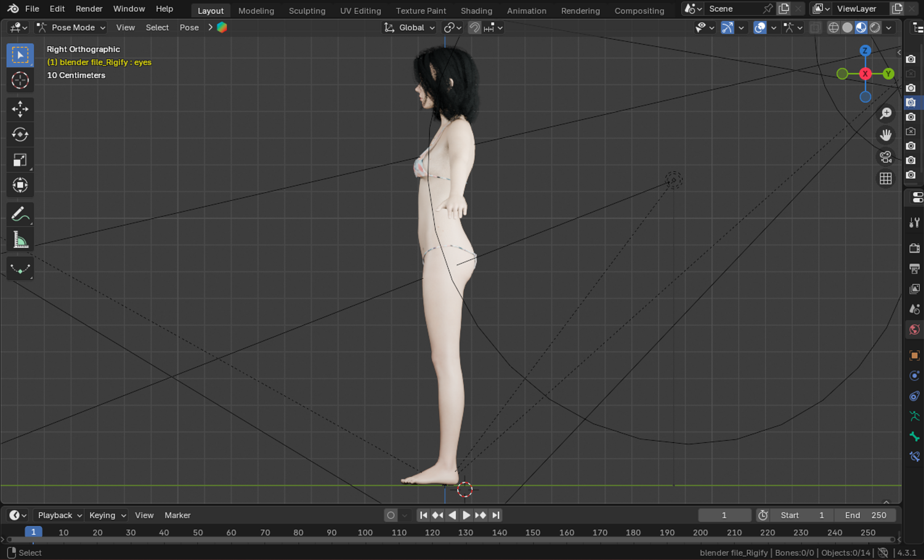Choose the Move tool
The image size is (924, 560).
coord(20,109)
